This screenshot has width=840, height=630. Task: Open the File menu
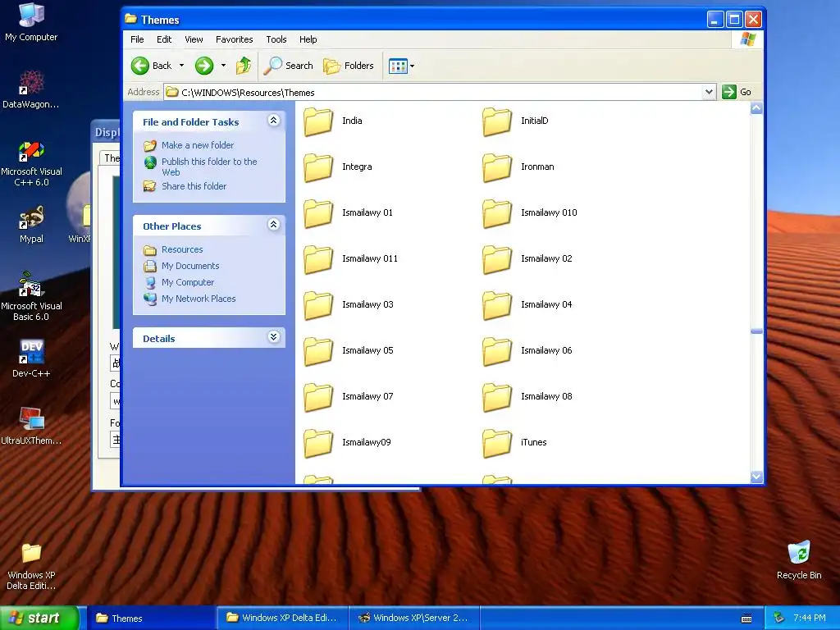[x=137, y=39]
